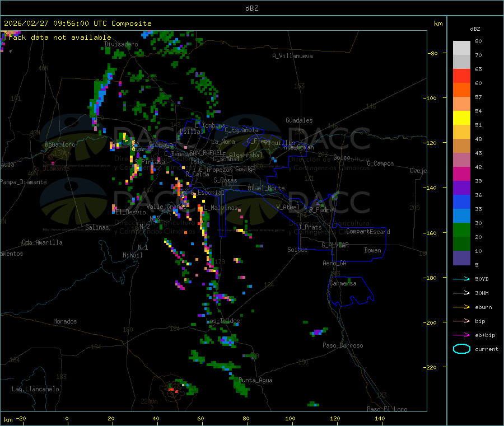504x426 pixels.
Task: Select the red swatch in dBZ legend
Action: (461, 76)
